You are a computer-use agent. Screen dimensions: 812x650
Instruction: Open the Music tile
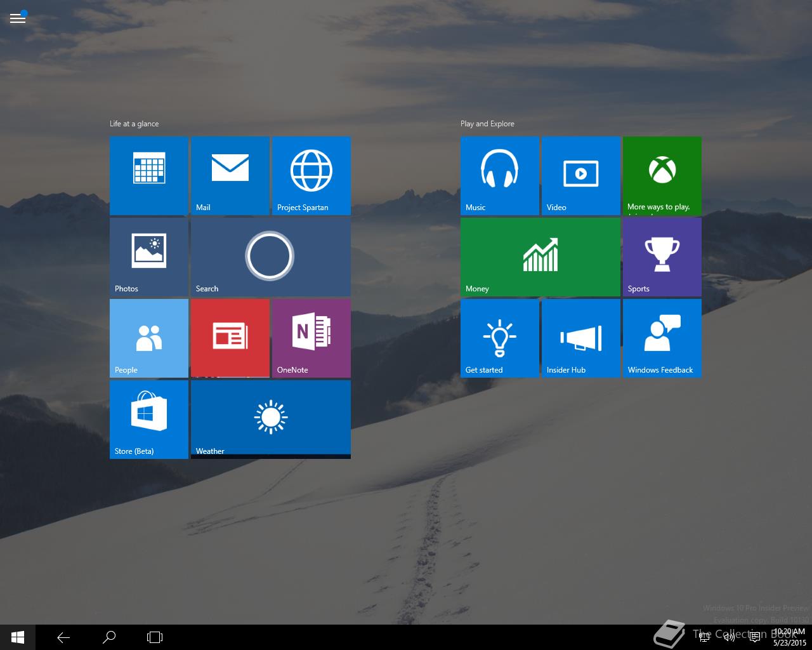click(500, 176)
